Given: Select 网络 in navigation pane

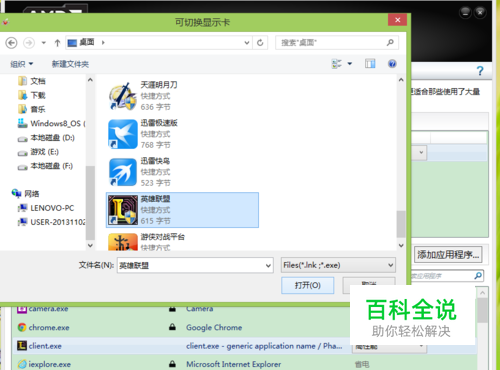Looking at the screenshot, I should [25, 193].
